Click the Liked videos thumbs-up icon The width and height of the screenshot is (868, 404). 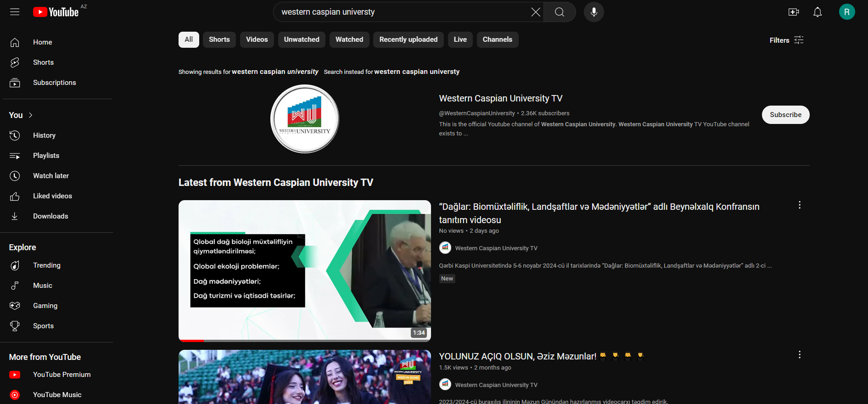click(x=15, y=196)
